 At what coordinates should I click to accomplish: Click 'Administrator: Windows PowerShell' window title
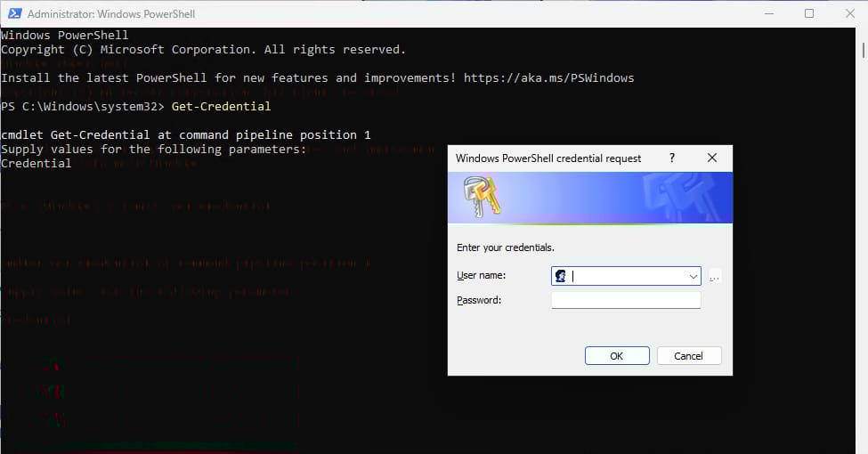(110, 14)
